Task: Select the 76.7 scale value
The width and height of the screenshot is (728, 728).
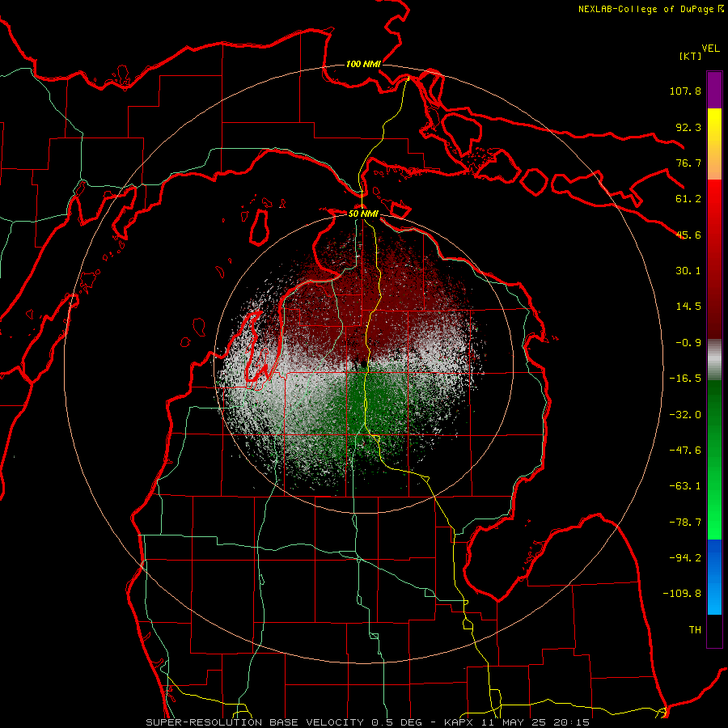Action: point(688,163)
